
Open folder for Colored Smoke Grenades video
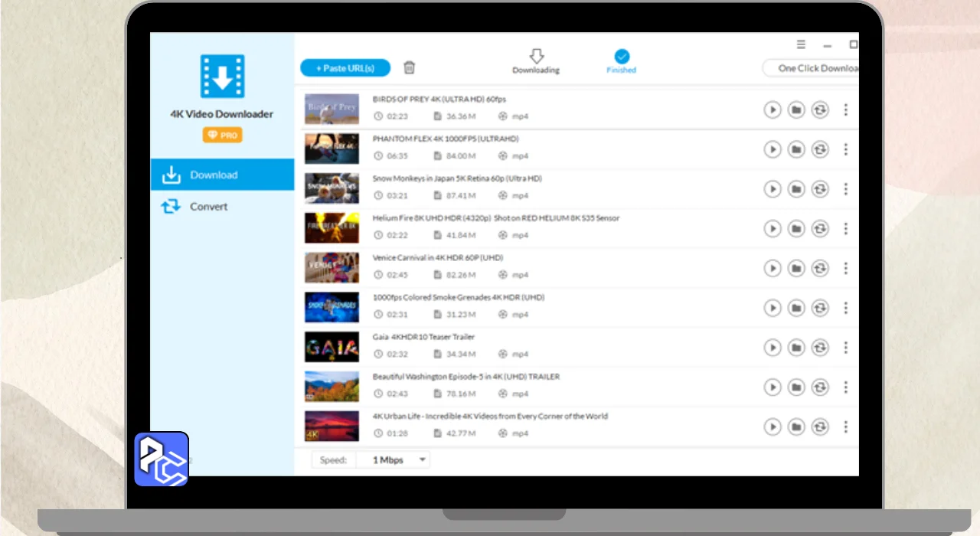tap(796, 308)
